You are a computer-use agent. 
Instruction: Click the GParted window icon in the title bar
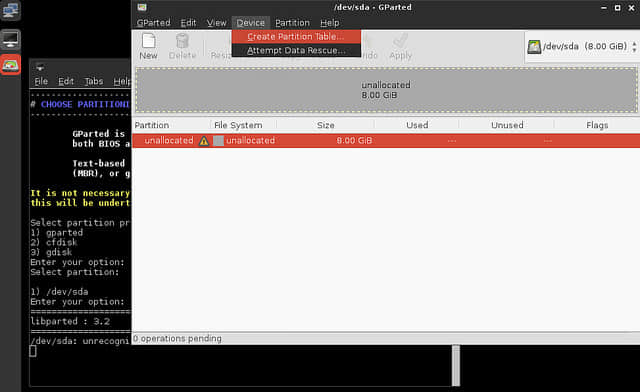[142, 7]
